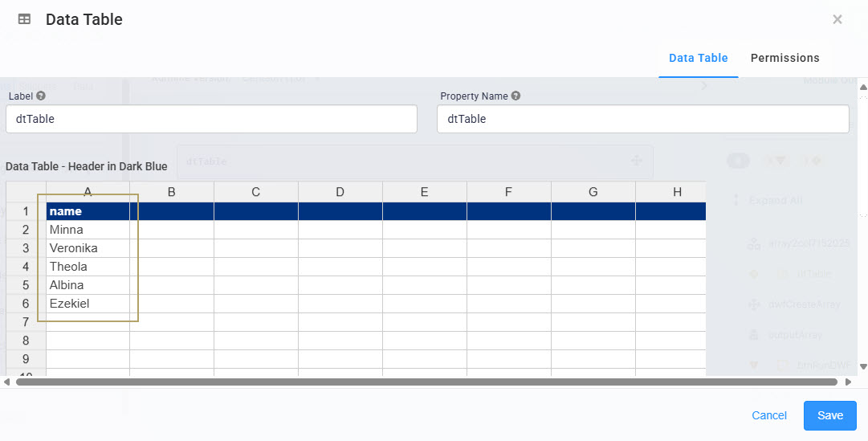868x441 pixels.
Task: Select row 2 header number
Action: 26,230
